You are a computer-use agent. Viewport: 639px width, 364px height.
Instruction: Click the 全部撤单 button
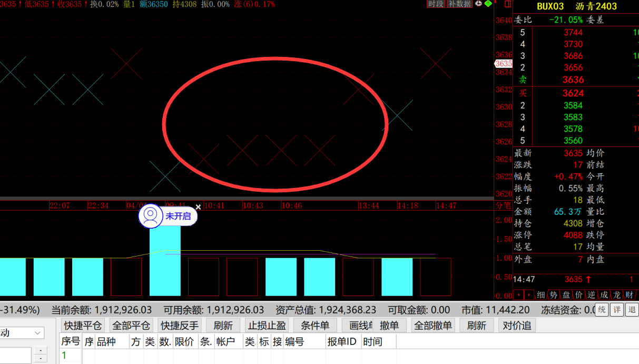[433, 326]
